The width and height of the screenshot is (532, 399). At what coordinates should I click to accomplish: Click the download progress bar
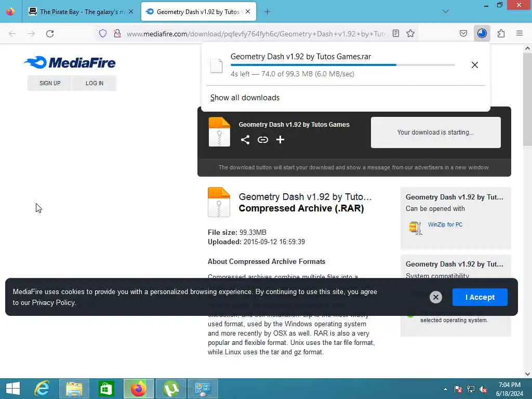343,65
